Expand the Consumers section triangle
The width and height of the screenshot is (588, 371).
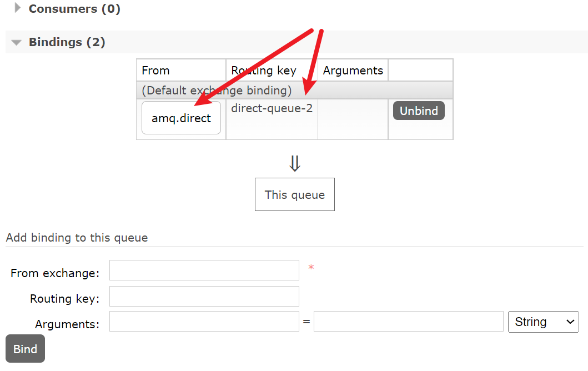coord(17,8)
